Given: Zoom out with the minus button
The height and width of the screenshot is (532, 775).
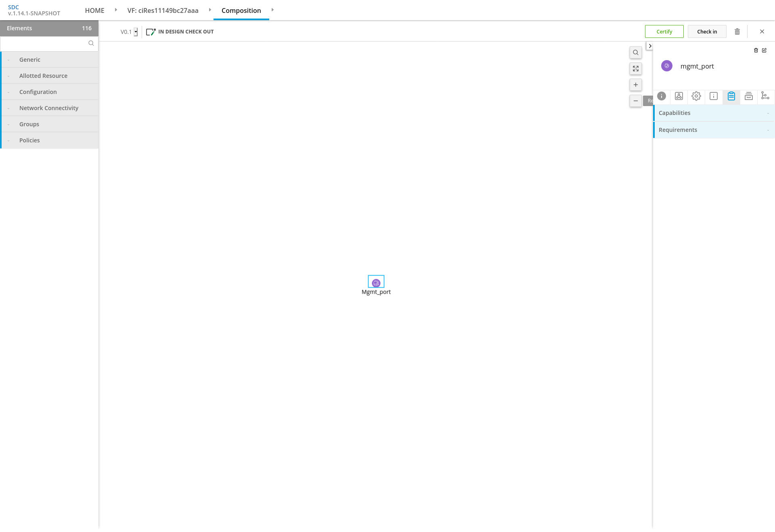Looking at the screenshot, I should click(635, 101).
